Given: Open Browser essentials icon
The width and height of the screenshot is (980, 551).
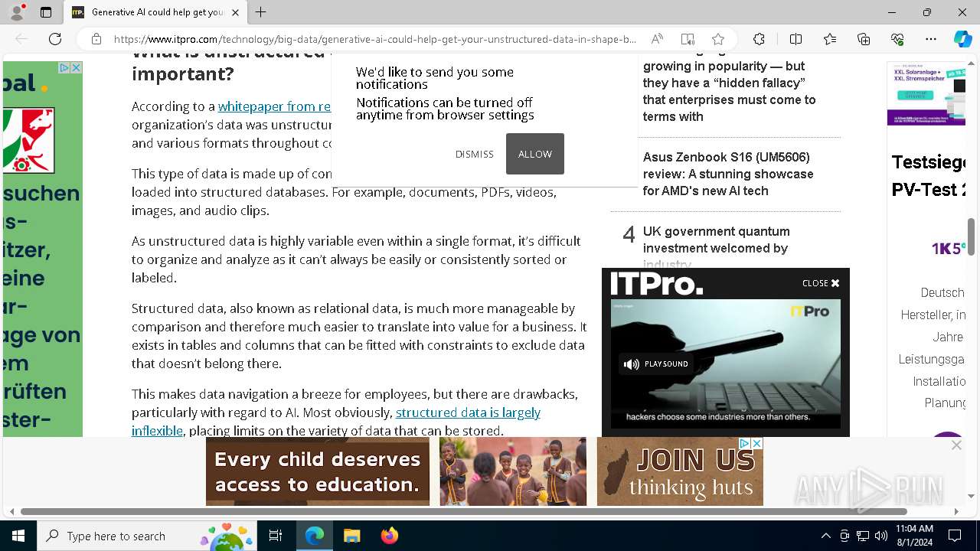Looking at the screenshot, I should (897, 39).
